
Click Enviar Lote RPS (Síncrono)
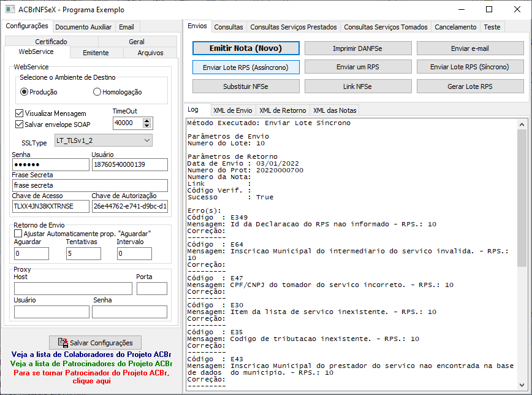point(470,67)
